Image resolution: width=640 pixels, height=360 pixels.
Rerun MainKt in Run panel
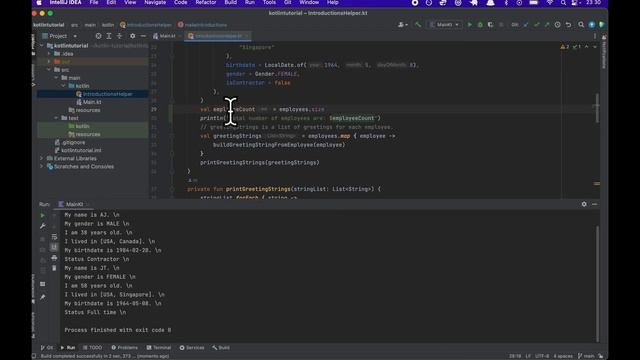click(42, 215)
